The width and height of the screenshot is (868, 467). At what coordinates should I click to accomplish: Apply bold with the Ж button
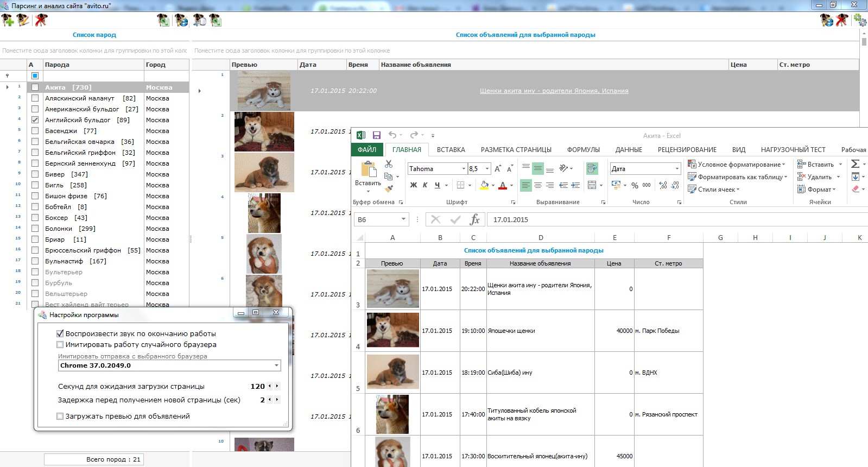[x=414, y=185]
